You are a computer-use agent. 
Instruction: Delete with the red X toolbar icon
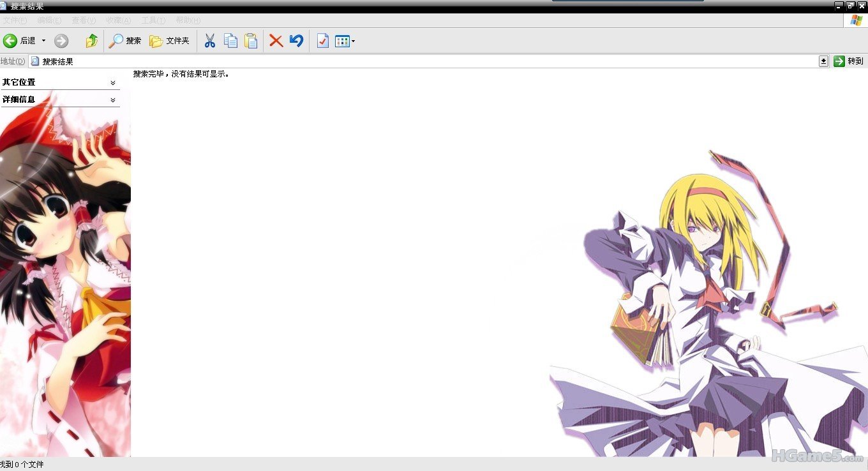[276, 41]
